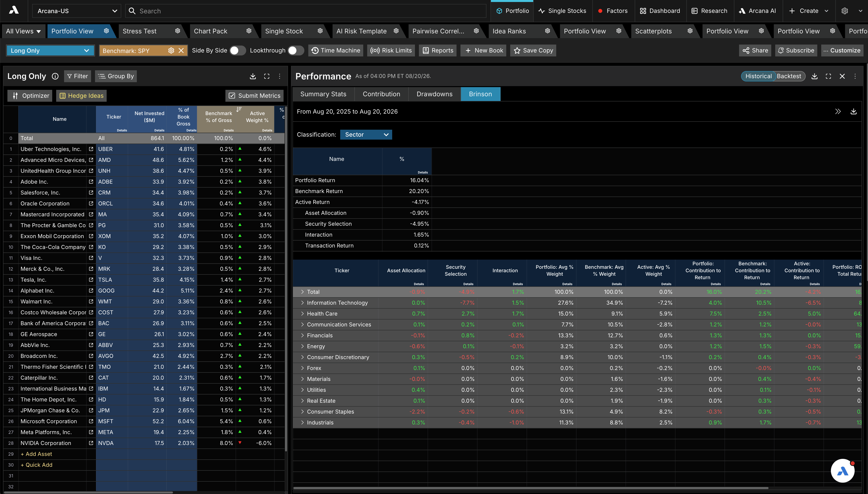
Task: Click the Save Copy button
Action: 533,50
